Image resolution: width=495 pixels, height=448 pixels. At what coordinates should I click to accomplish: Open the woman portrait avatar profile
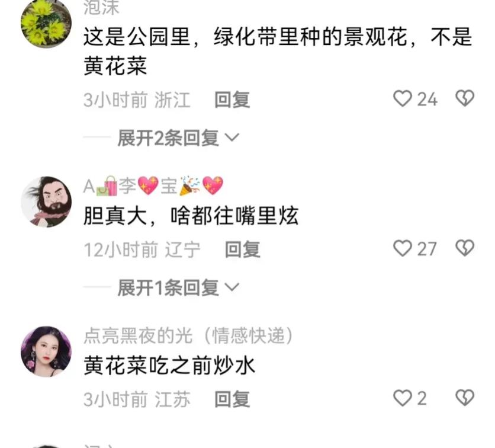click(x=46, y=351)
